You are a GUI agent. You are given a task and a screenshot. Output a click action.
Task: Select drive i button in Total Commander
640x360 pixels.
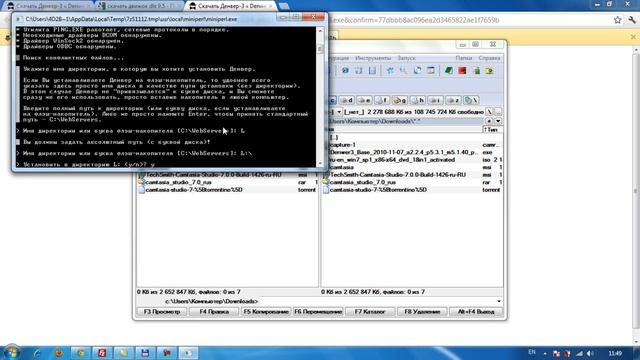pyautogui.click(x=435, y=100)
